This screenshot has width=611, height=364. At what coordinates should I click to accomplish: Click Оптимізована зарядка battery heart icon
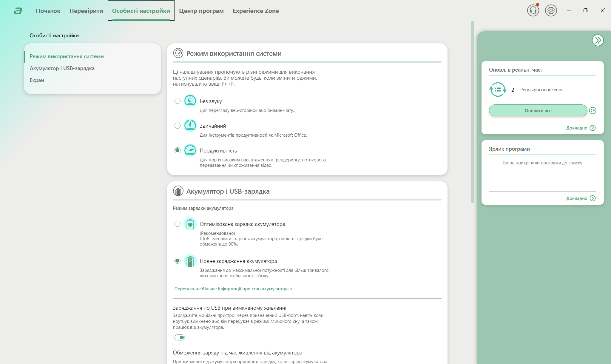[190, 224]
